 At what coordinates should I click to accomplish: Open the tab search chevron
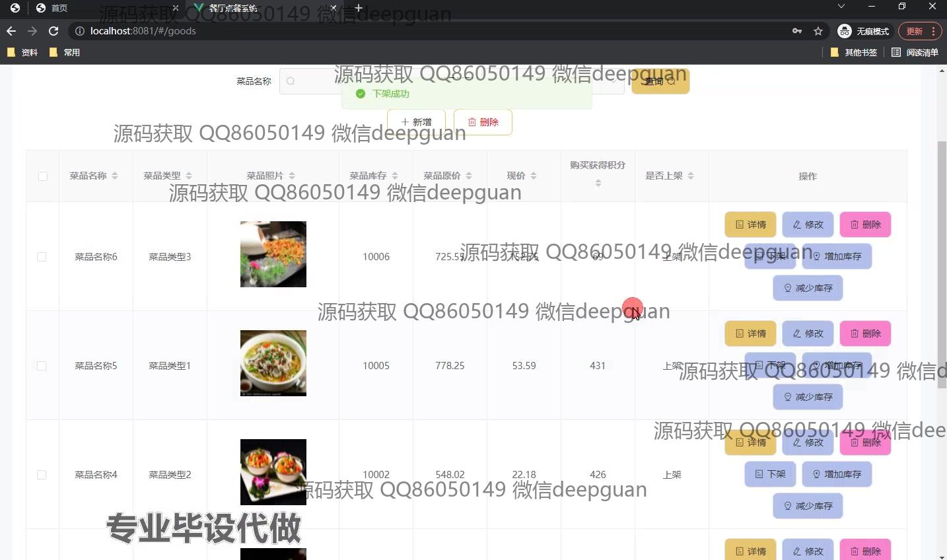point(841,7)
